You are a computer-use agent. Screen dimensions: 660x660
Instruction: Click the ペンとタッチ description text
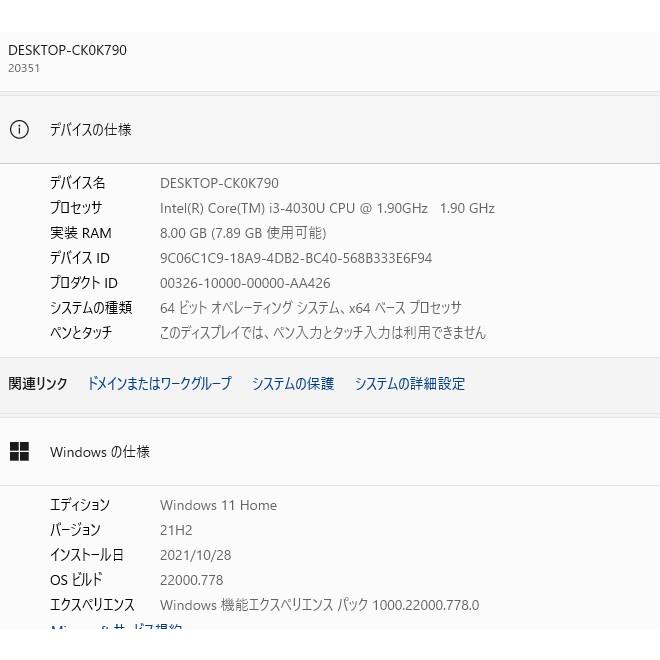pos(323,333)
